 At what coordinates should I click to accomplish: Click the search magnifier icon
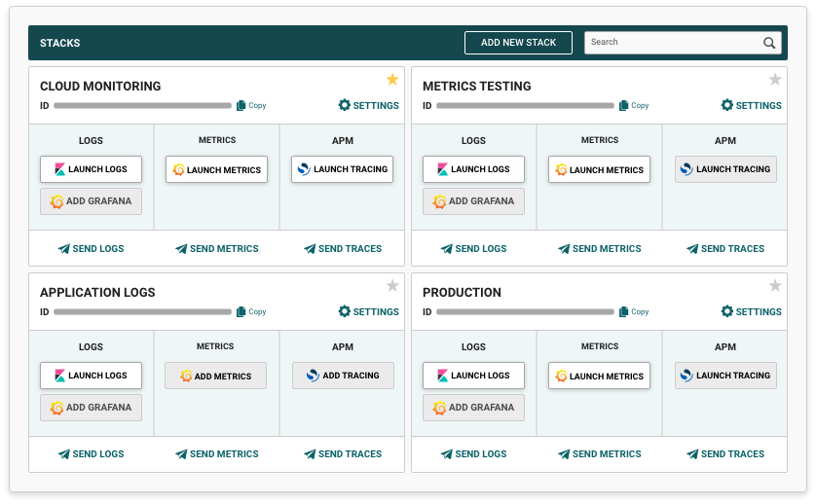coord(769,43)
